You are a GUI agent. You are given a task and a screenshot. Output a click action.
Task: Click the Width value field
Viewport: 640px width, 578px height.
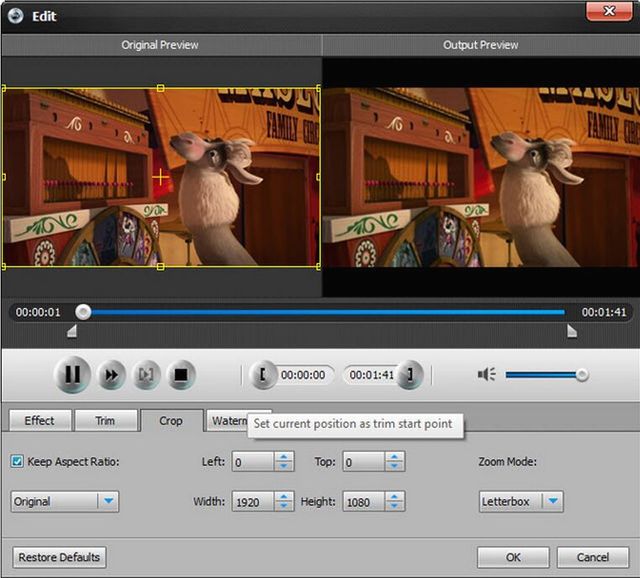click(253, 501)
